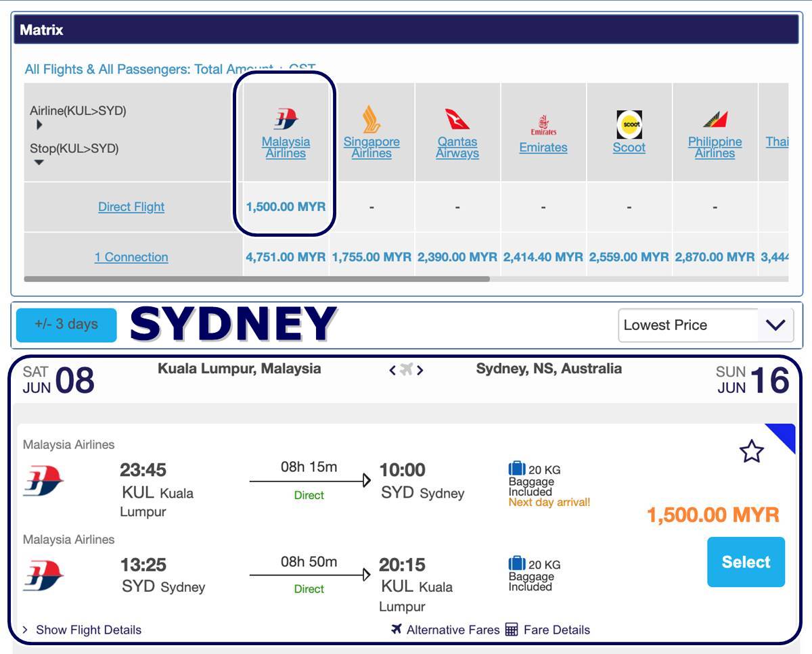
Task: Click the Singapore Airlines logo icon
Action: pos(371,119)
